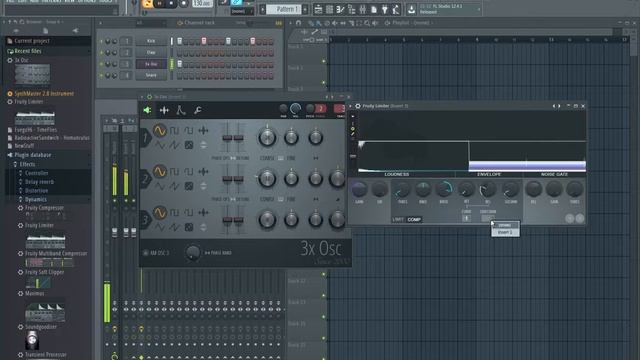Open the Fruity Limiter window menu arrow
Screen dimensions: 640x360
click(x=351, y=106)
